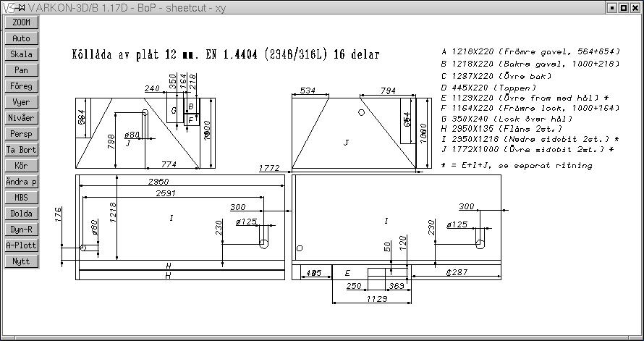This screenshot has height=341, width=644.
Task: Click the circle hole in right upper plate J
Action: tap(361, 112)
